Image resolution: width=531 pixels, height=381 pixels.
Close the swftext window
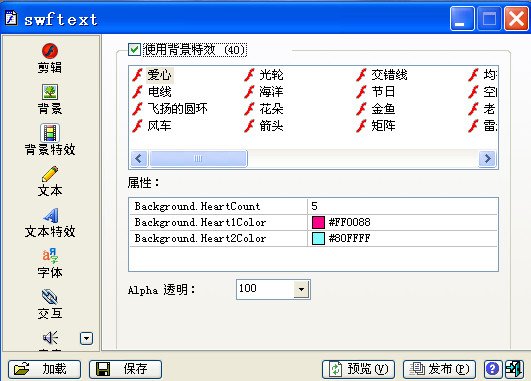coord(516,19)
